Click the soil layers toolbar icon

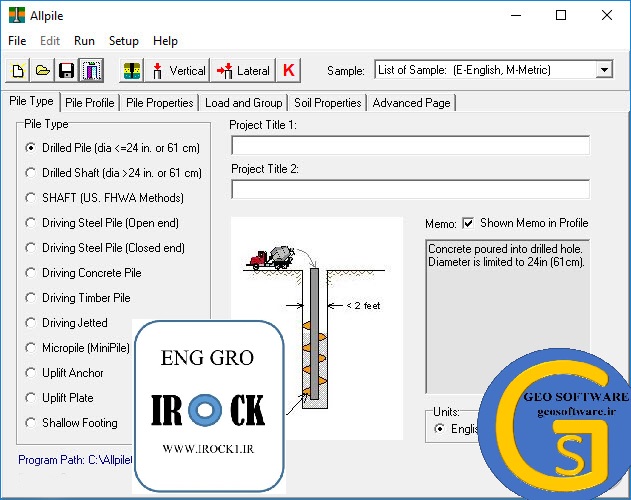click(132, 70)
